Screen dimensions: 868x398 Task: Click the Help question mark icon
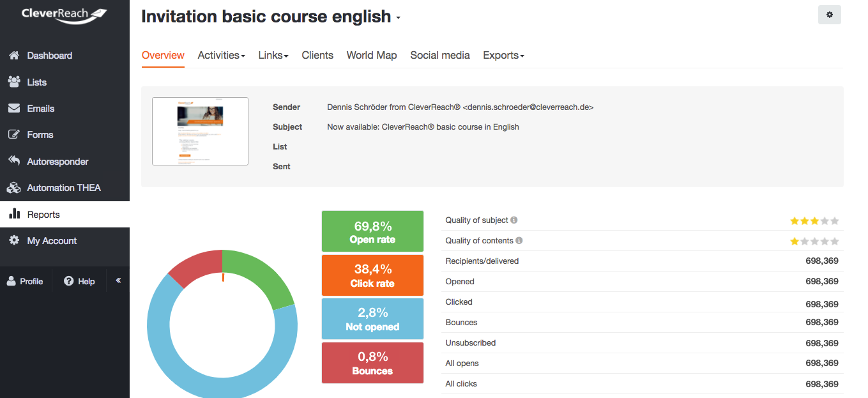click(69, 281)
